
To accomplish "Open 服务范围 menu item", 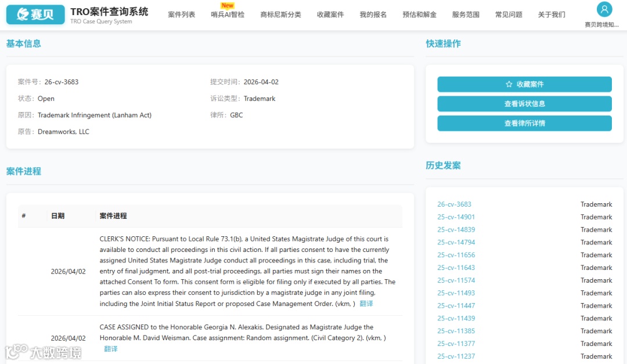I will pos(466,15).
